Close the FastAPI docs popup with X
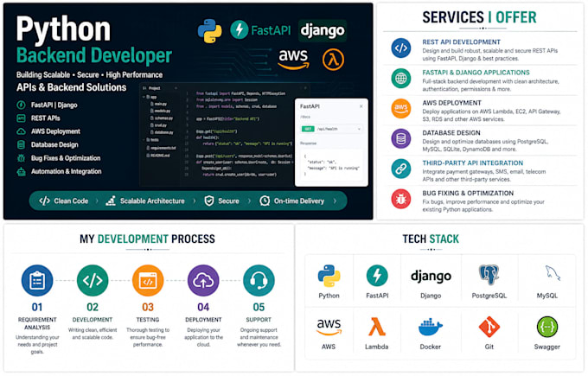The width and height of the screenshot is (588, 376). 361,106
